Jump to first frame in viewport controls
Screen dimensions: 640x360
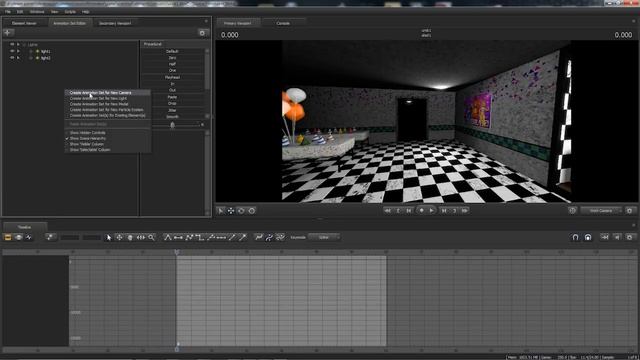pyautogui.click(x=387, y=211)
